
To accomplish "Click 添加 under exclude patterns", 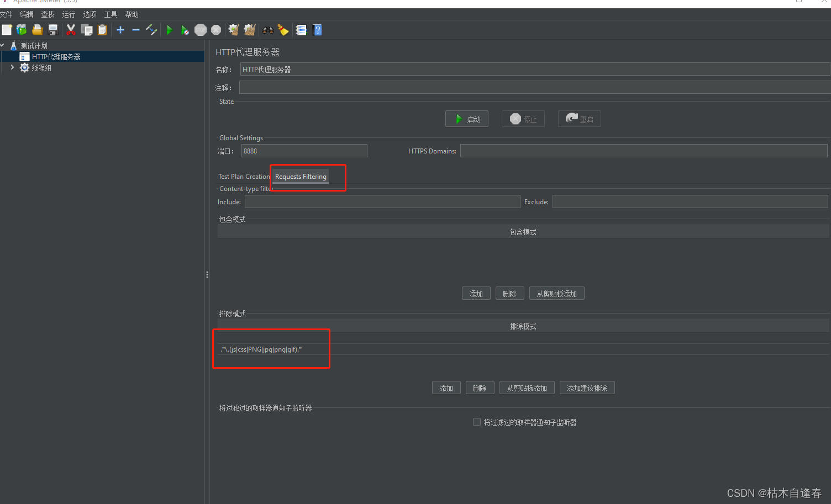I will click(446, 388).
